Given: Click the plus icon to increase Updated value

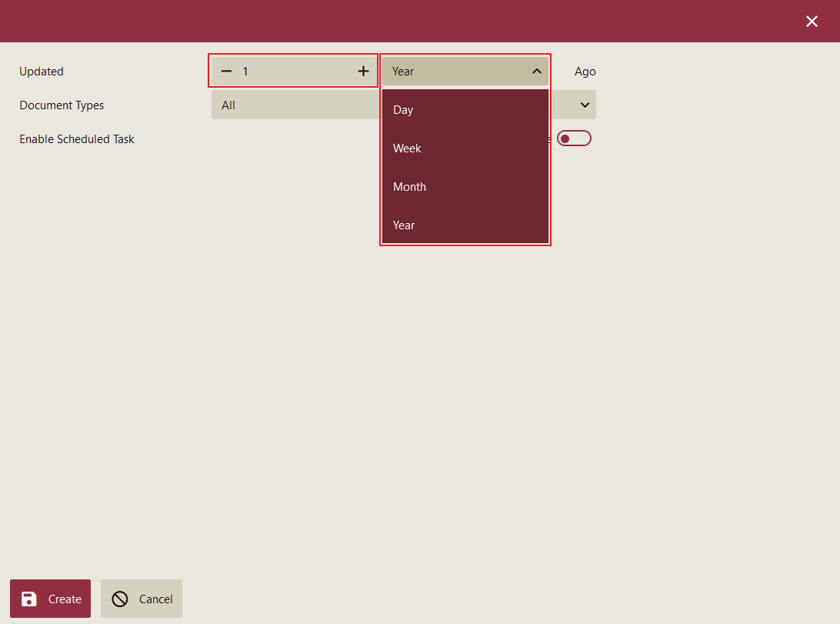Looking at the screenshot, I should 364,72.
